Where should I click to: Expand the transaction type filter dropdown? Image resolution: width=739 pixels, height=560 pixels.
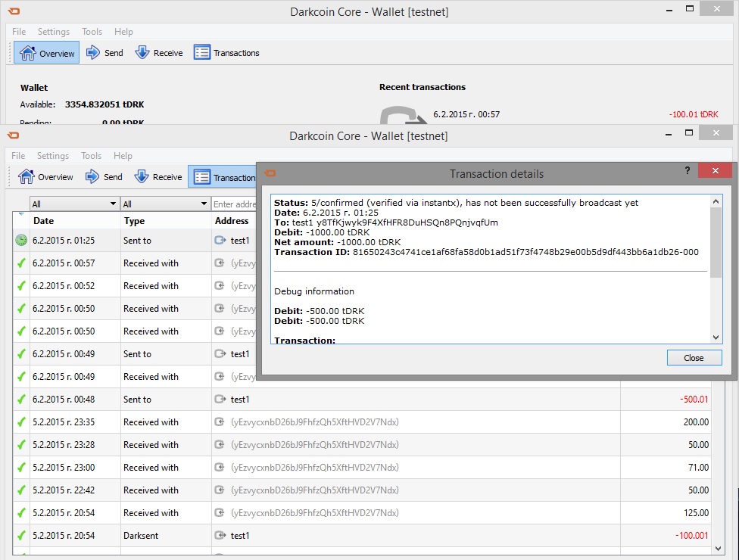tap(165, 204)
